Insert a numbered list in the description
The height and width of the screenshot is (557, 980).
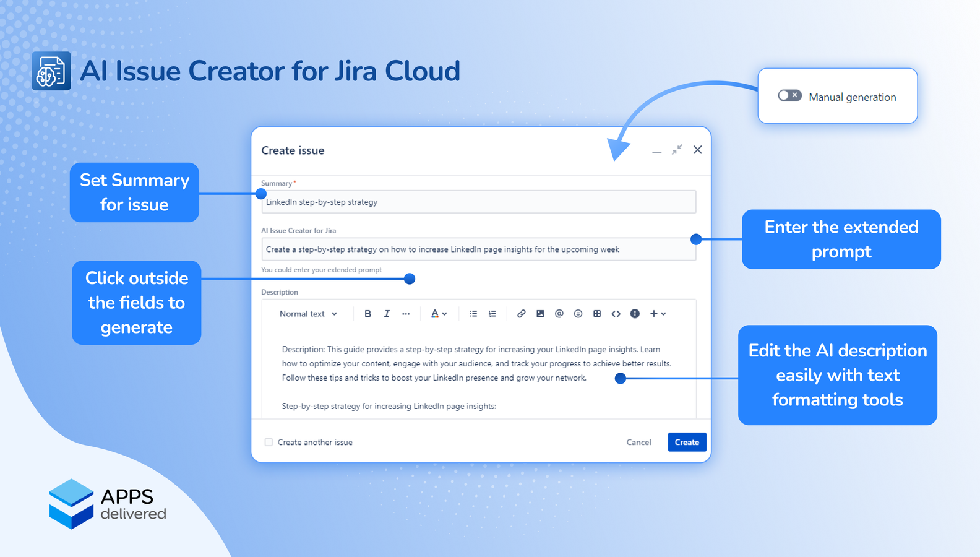492,314
